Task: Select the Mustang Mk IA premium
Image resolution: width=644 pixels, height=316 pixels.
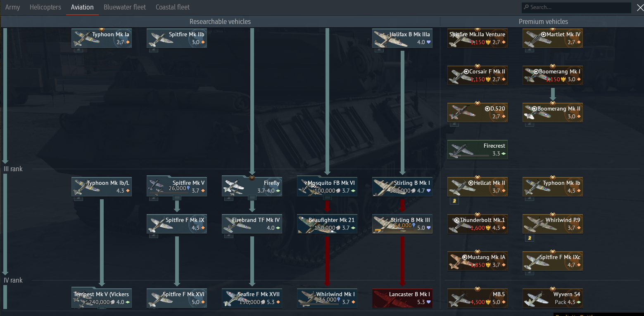Action: coord(478,261)
